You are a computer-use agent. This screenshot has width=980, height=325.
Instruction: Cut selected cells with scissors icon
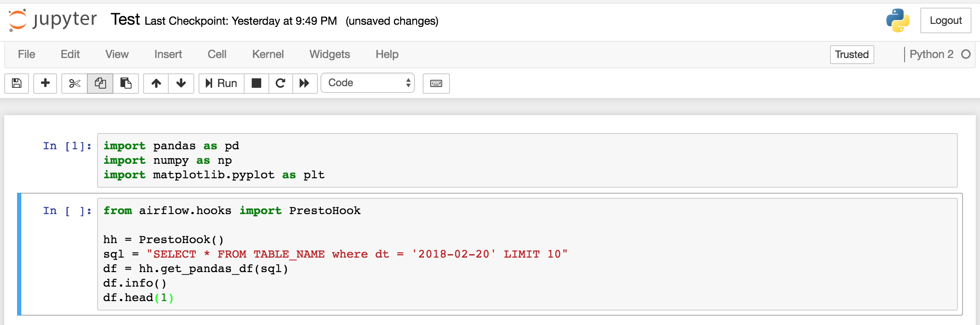tap(75, 83)
